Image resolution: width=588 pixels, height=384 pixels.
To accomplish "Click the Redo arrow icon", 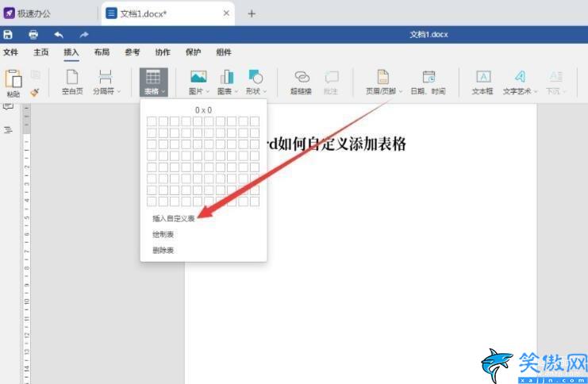I will point(84,34).
